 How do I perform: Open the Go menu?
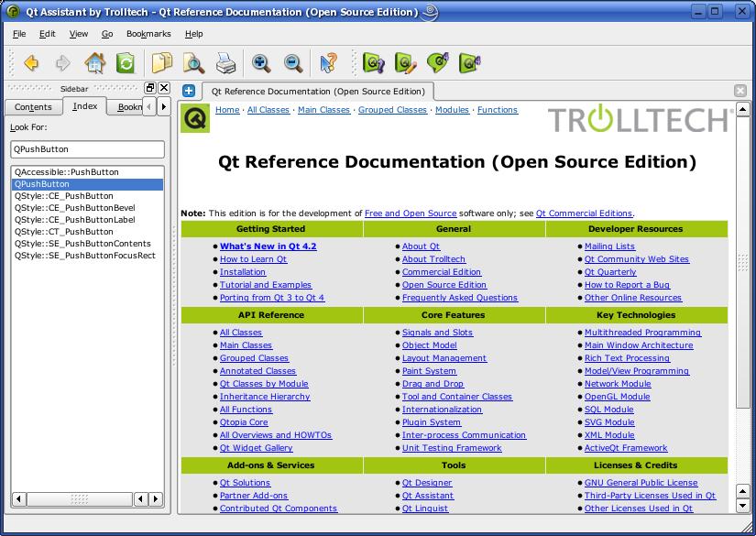tap(107, 34)
